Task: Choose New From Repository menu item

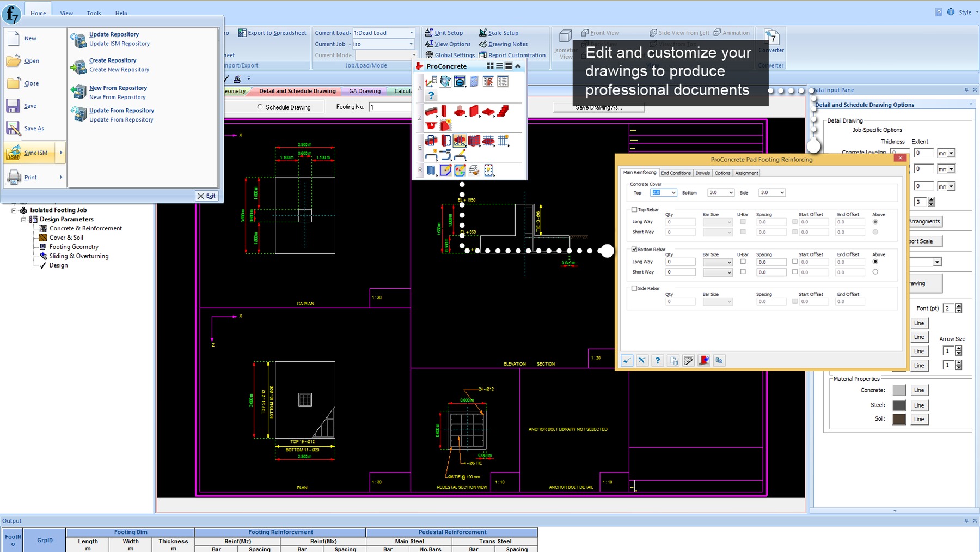Action: coord(118,92)
